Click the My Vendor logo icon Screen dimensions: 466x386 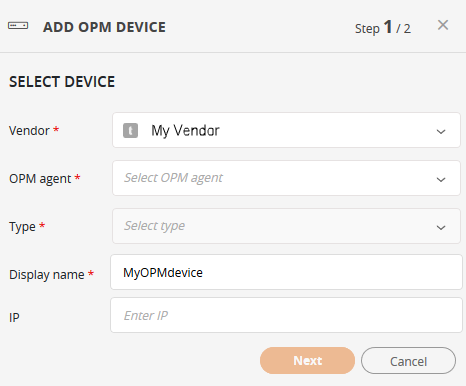[130, 130]
